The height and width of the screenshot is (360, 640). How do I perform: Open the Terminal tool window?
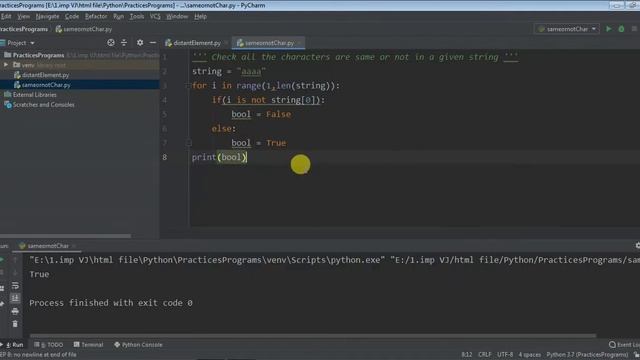(x=88, y=345)
